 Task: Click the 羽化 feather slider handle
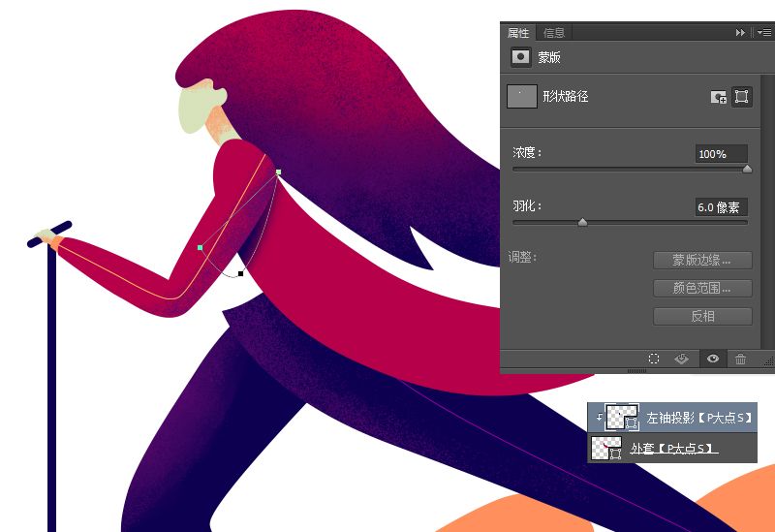582,222
